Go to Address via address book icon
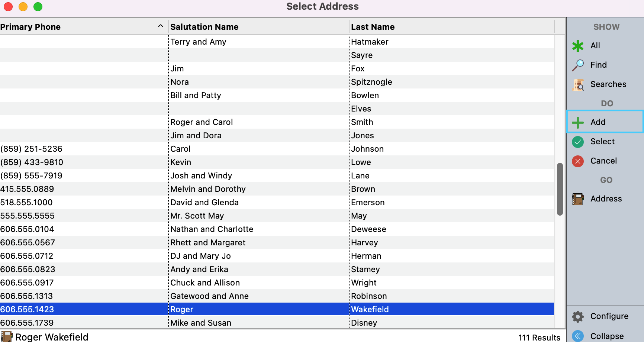 coord(577,199)
